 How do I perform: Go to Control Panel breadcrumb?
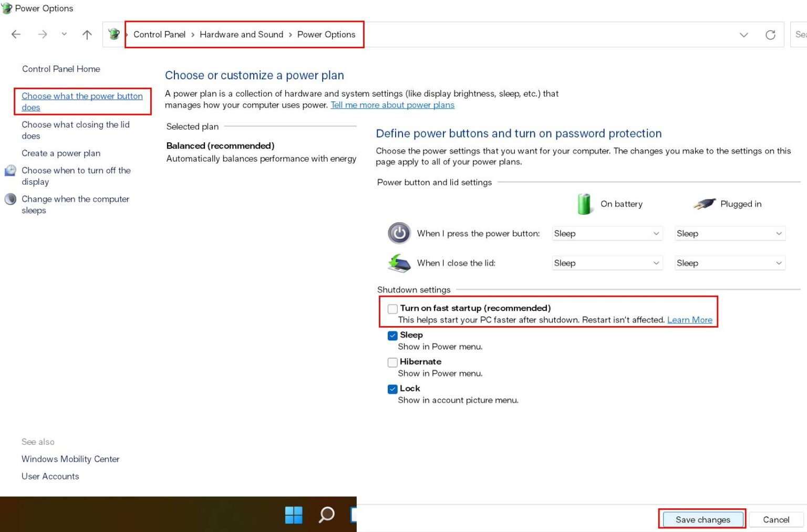click(x=159, y=35)
